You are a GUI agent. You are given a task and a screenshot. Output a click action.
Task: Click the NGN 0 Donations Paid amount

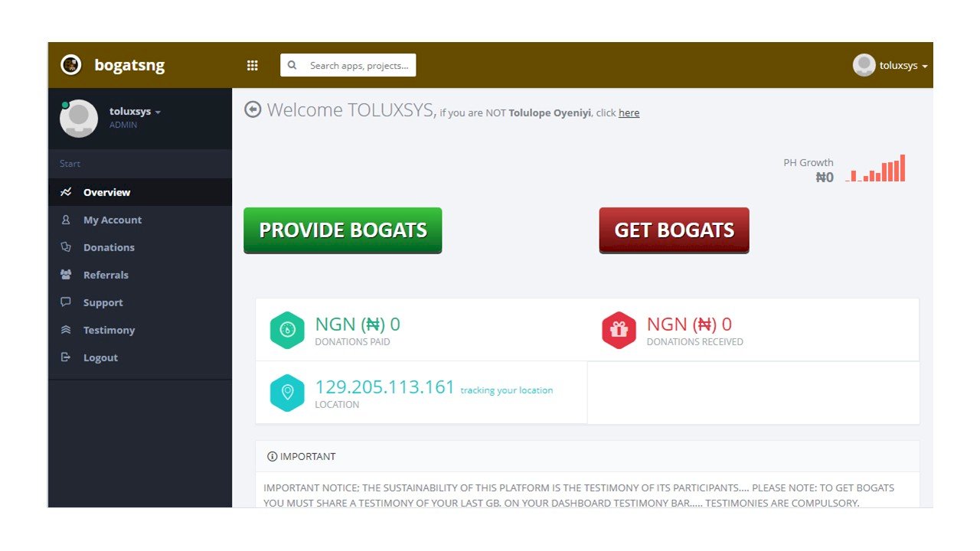[x=358, y=324]
